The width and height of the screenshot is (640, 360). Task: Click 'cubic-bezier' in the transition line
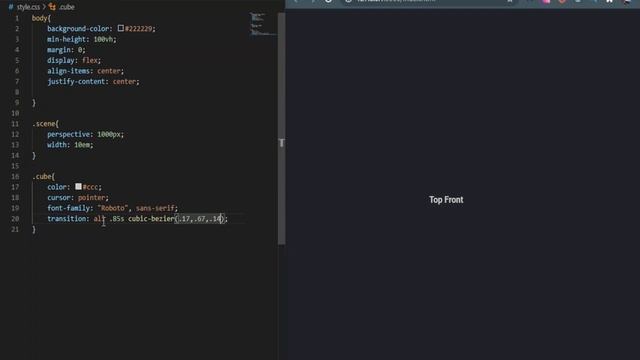[x=151, y=219]
